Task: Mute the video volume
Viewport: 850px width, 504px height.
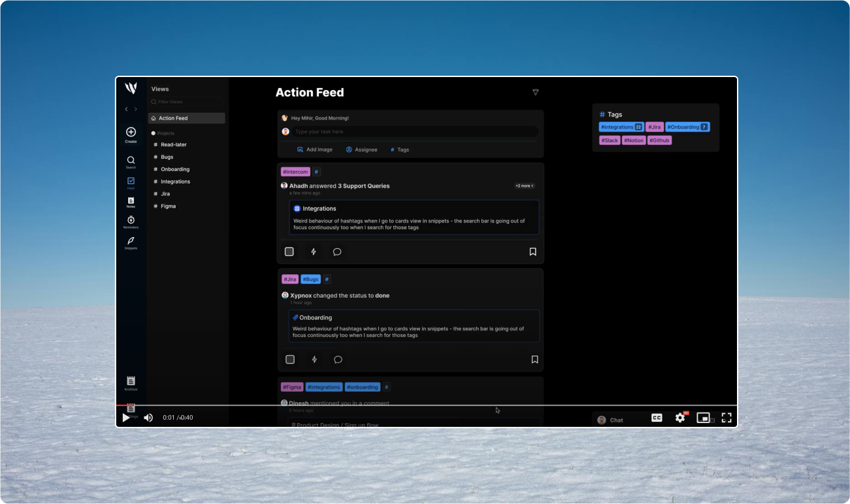Action: (148, 418)
